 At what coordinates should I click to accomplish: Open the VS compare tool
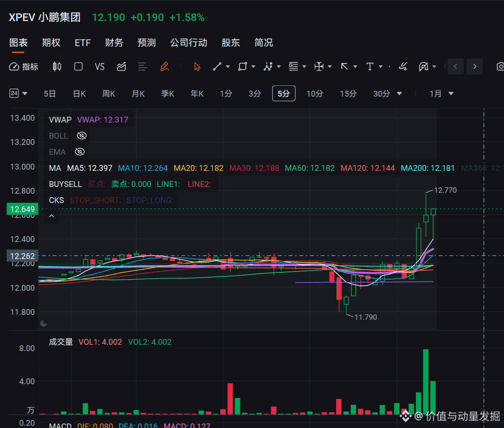[x=100, y=67]
